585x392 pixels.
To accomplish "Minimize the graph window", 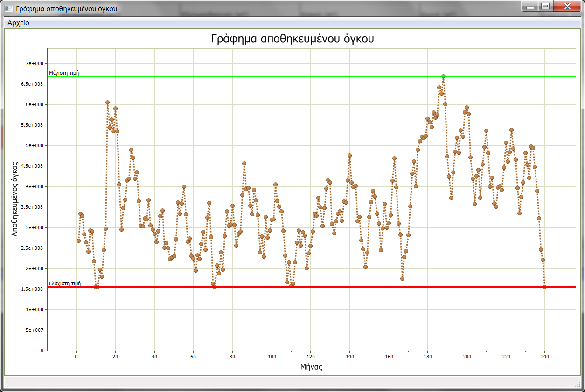I will pos(530,7).
